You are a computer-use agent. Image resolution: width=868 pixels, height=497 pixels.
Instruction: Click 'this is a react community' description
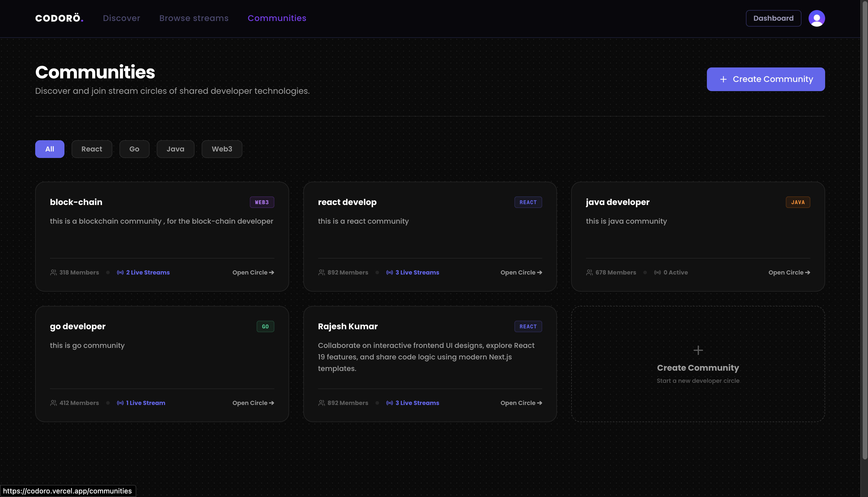click(363, 221)
